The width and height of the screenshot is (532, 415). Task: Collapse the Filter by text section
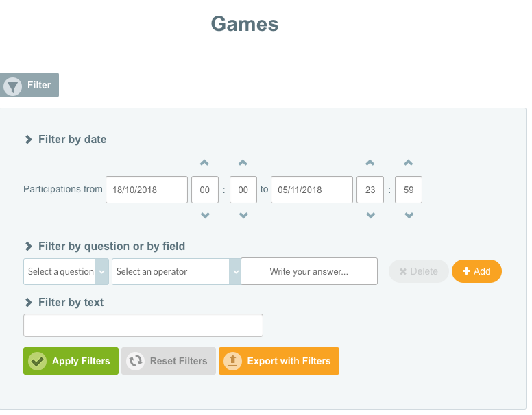click(x=29, y=303)
